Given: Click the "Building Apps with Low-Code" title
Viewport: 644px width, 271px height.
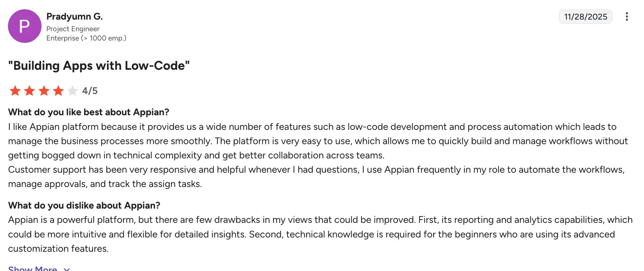Looking at the screenshot, I should click(99, 65).
